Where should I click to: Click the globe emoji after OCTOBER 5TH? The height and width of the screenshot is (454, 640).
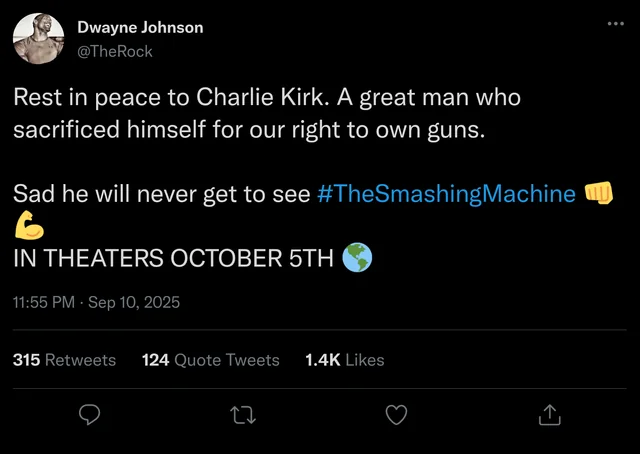(357, 257)
